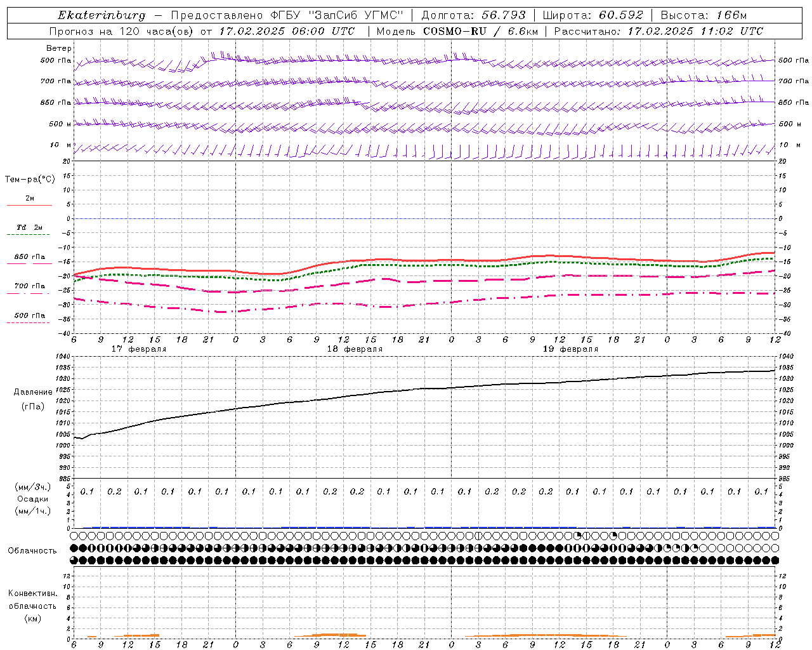Select the "Облачность" cloud cover label
The width and height of the screenshot is (812, 650).
click(x=32, y=551)
